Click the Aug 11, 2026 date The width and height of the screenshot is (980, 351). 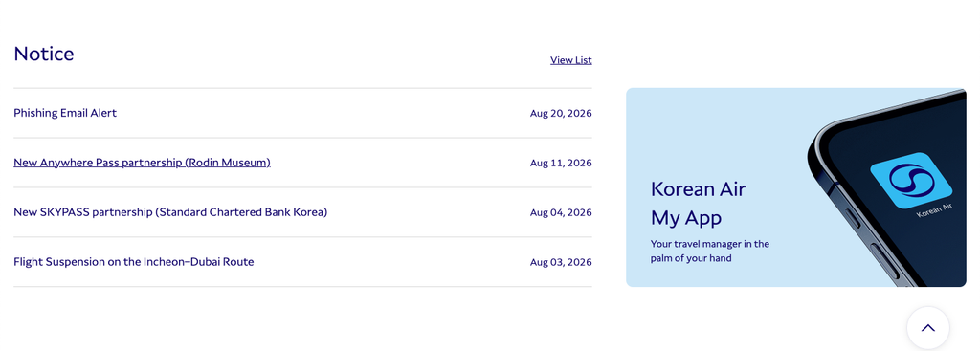pyautogui.click(x=561, y=163)
